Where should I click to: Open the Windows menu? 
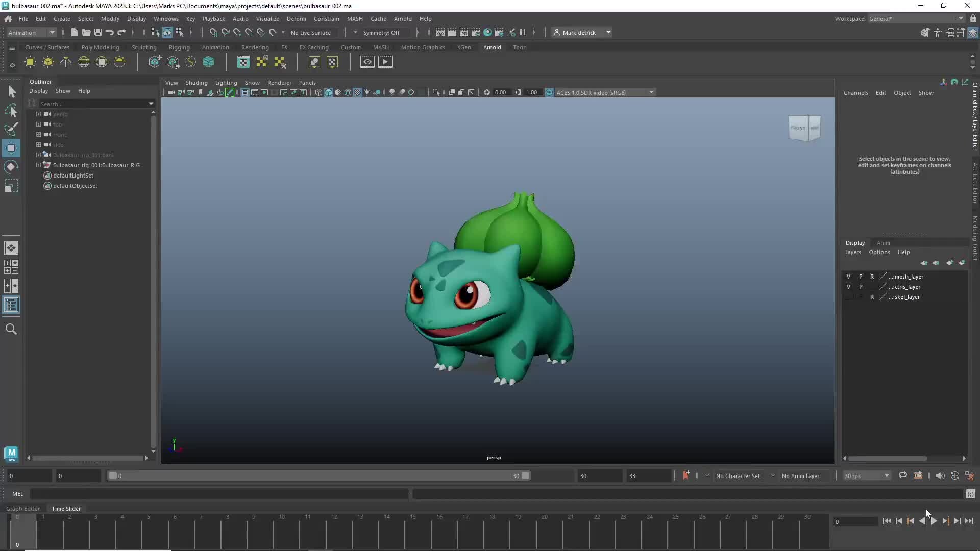click(x=166, y=19)
